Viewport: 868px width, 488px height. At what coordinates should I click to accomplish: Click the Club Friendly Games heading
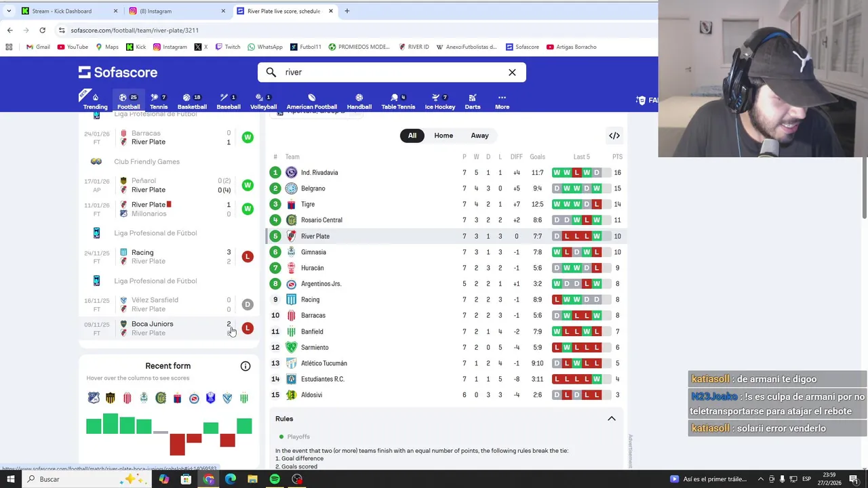pos(146,162)
